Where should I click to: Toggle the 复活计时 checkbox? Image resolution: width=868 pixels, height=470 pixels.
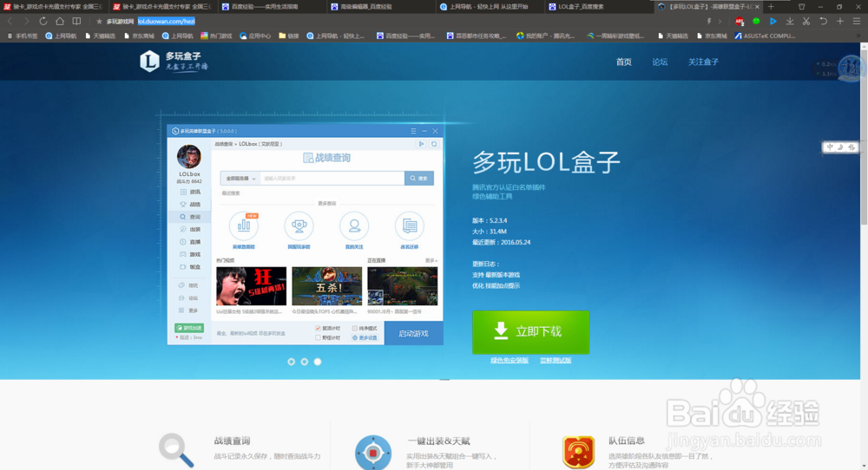(318, 329)
